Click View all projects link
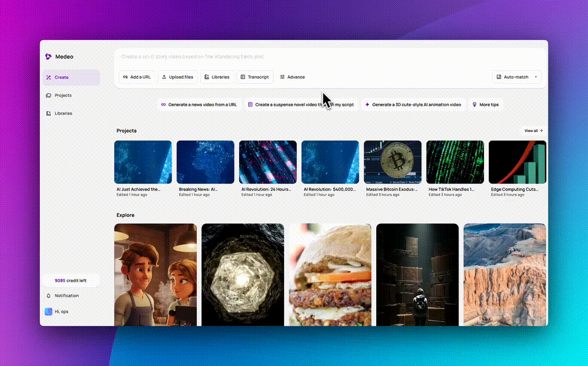 534,131
